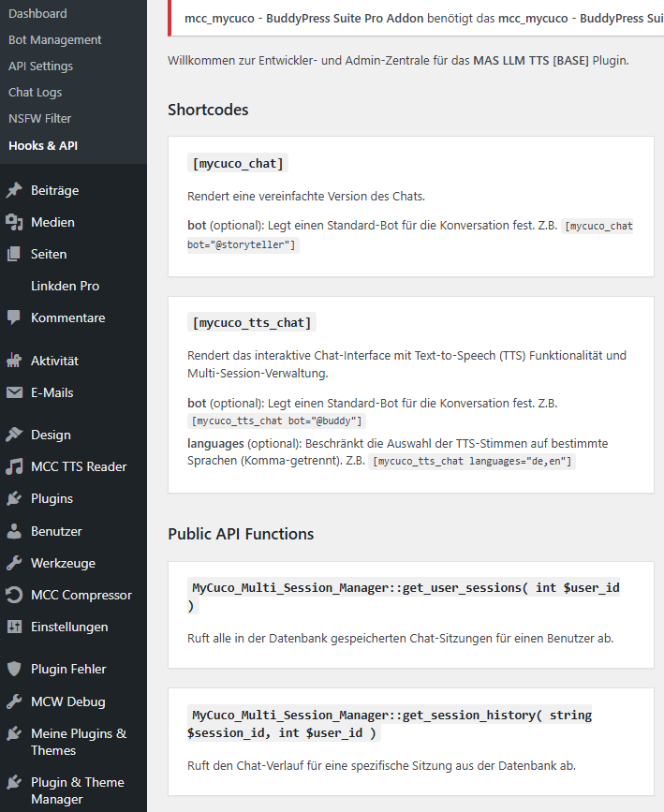Open Linkden Pro menu
Image resolution: width=664 pixels, height=812 pixels.
(x=66, y=286)
